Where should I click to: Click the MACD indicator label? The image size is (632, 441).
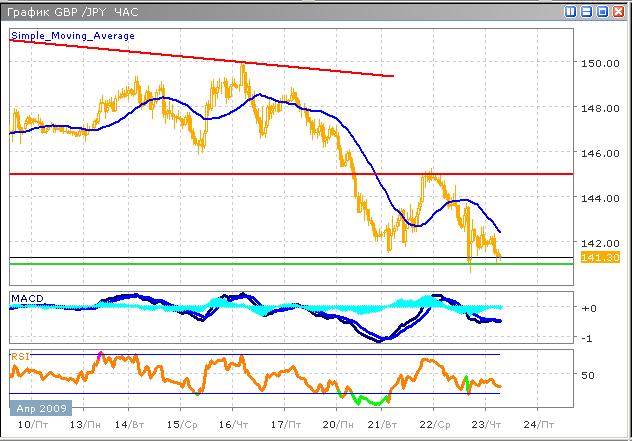tap(26, 298)
